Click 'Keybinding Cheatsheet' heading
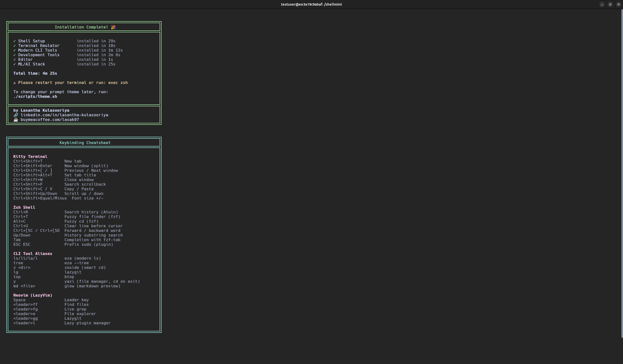The height and width of the screenshot is (364, 623). pos(85,143)
